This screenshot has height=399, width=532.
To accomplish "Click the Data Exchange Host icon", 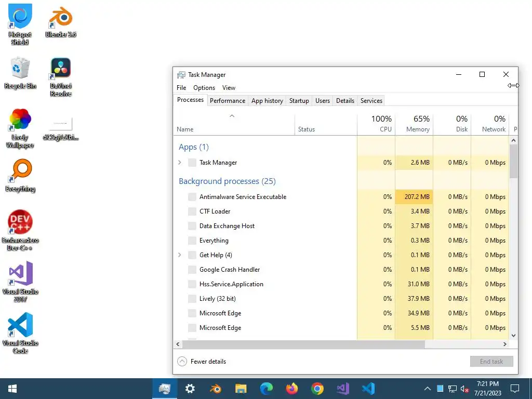I will [x=192, y=226].
